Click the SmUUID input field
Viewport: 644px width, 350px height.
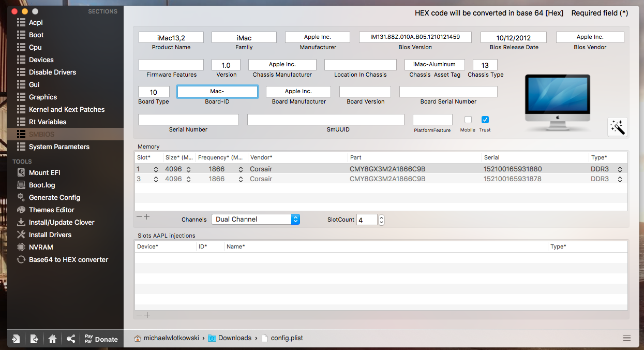pyautogui.click(x=326, y=120)
